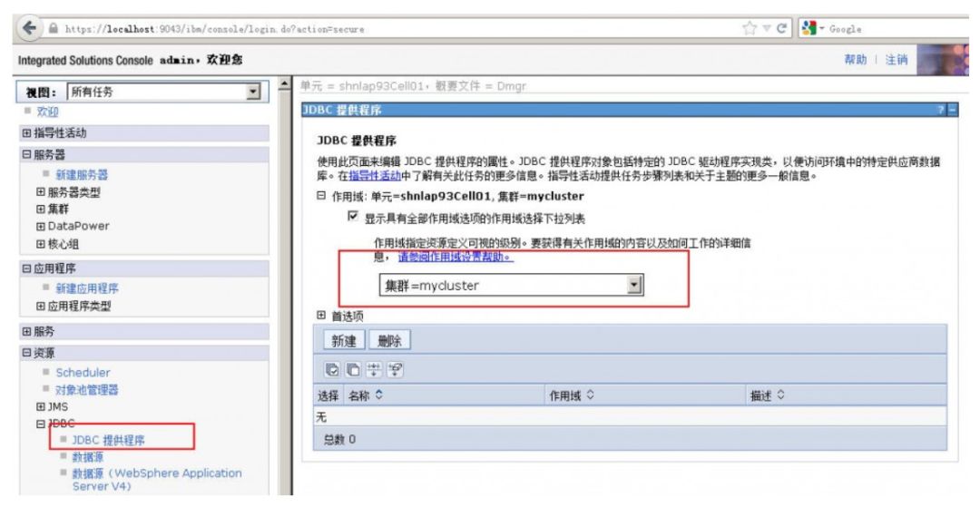Click the 请参阅作用域设置帮助 link
Viewport: 980px width, 517px height.
456,257
